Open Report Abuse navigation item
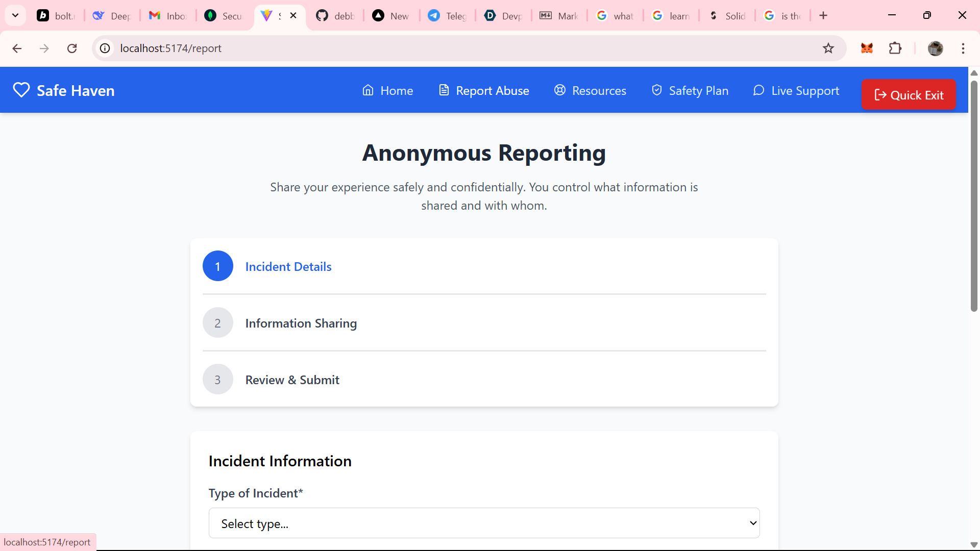Viewport: 980px width, 551px height. [484, 91]
